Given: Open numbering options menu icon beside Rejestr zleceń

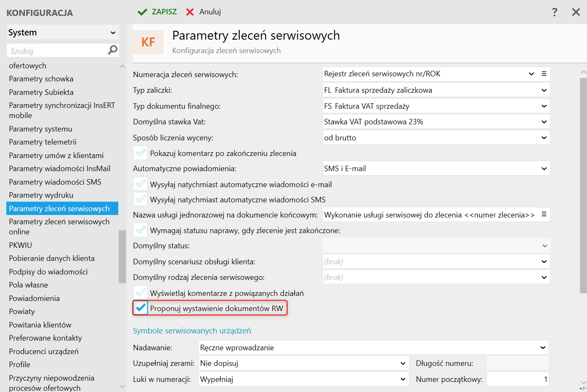Looking at the screenshot, I should [x=544, y=74].
